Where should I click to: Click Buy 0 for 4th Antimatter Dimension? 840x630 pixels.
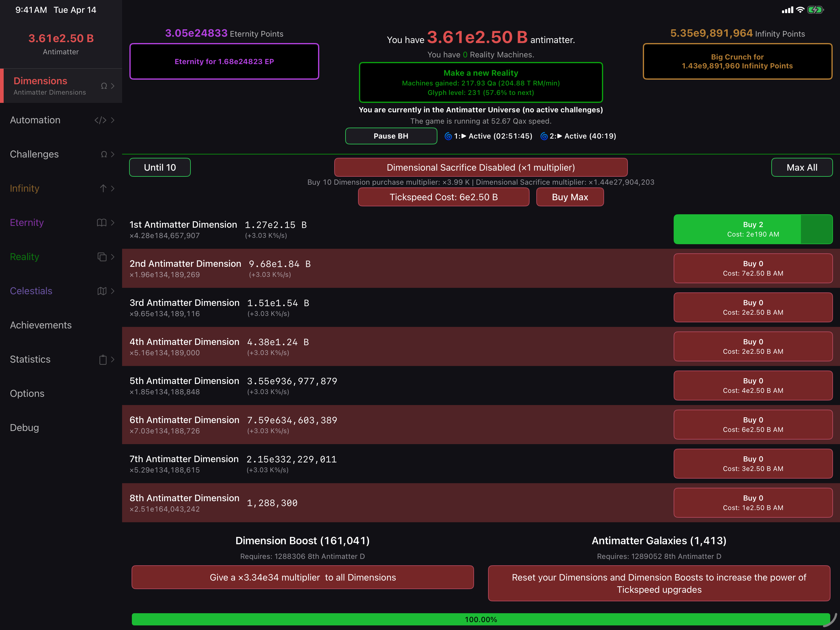point(753,346)
